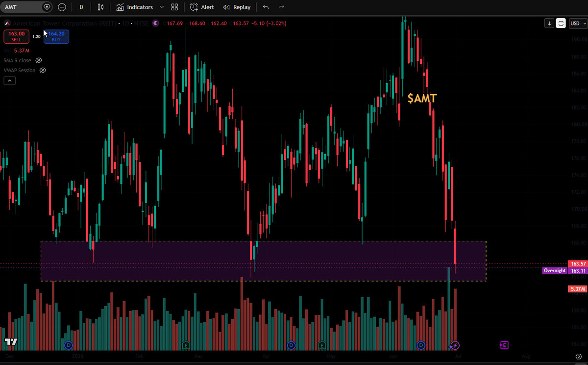Screen dimensions: 588x365
Task: Click the TradingView logo at bottom left
Action: click(11, 341)
